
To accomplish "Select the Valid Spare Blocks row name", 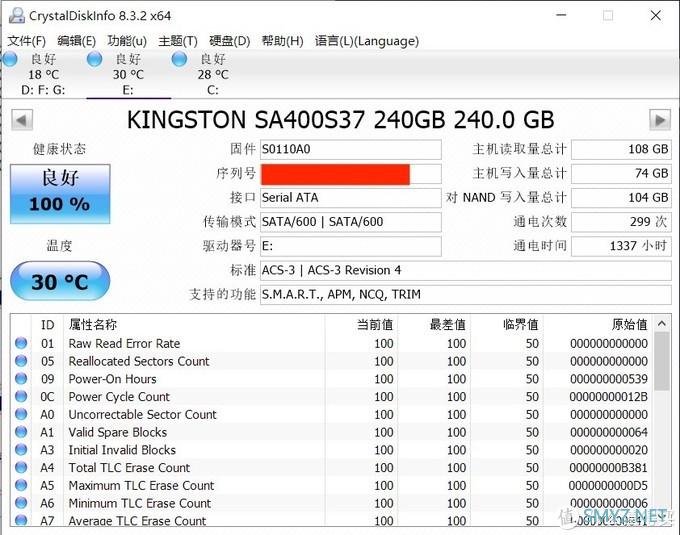I will 118,433.
